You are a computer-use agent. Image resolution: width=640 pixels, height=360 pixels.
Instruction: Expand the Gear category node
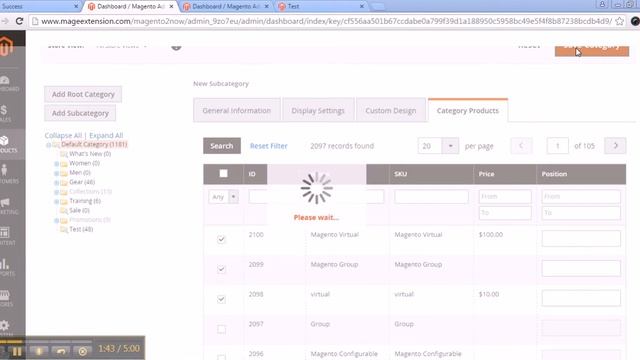tap(57, 182)
